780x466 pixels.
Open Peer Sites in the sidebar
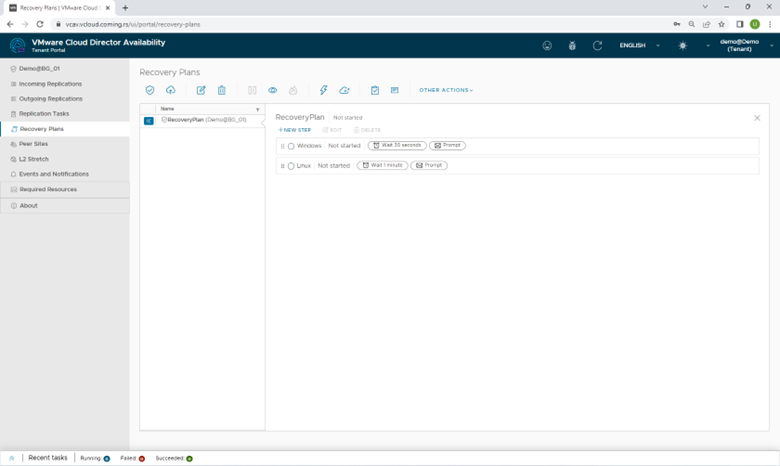33,144
